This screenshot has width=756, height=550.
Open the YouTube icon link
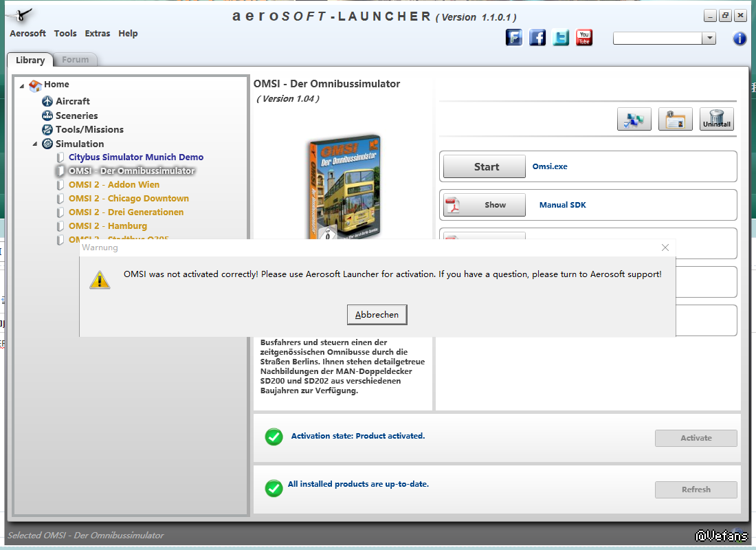point(584,37)
